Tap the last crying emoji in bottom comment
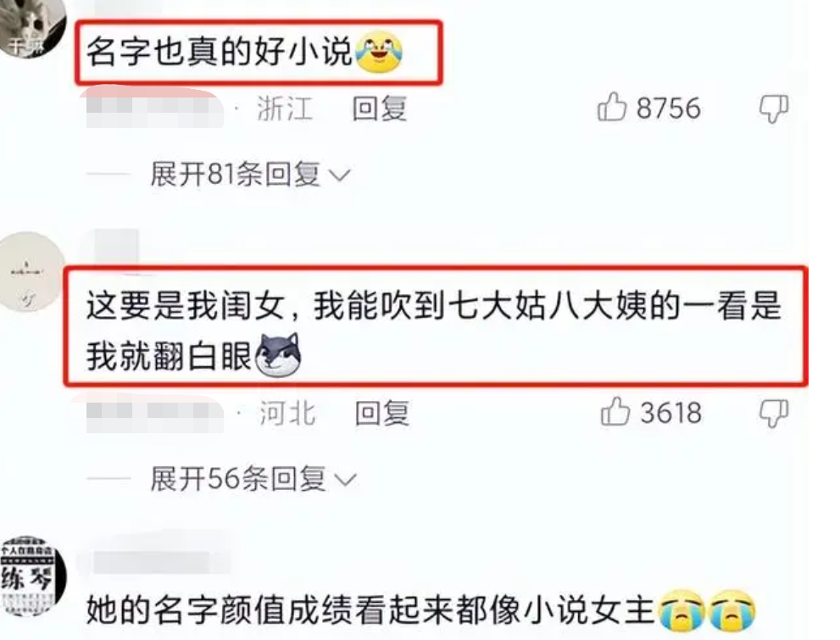 732,610
